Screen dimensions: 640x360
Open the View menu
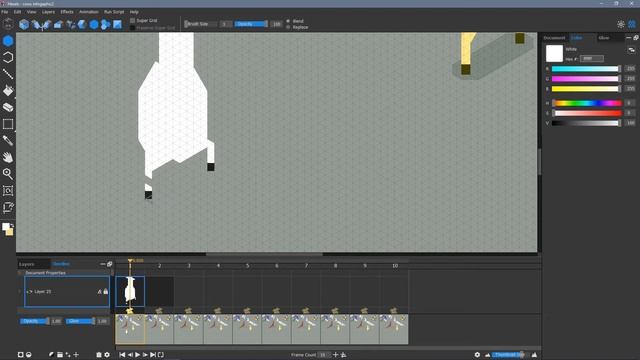click(31, 12)
